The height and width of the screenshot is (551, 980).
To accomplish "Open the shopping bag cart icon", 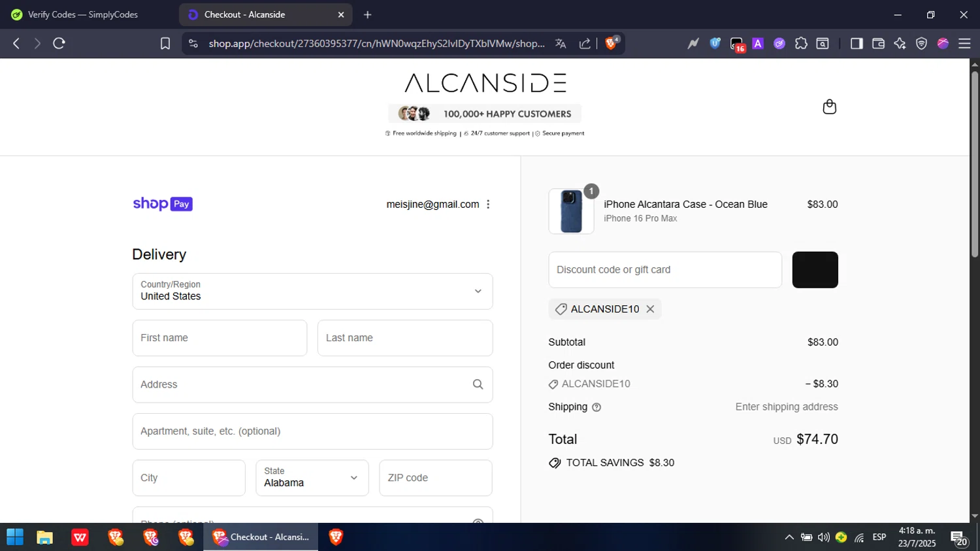I will pyautogui.click(x=829, y=107).
